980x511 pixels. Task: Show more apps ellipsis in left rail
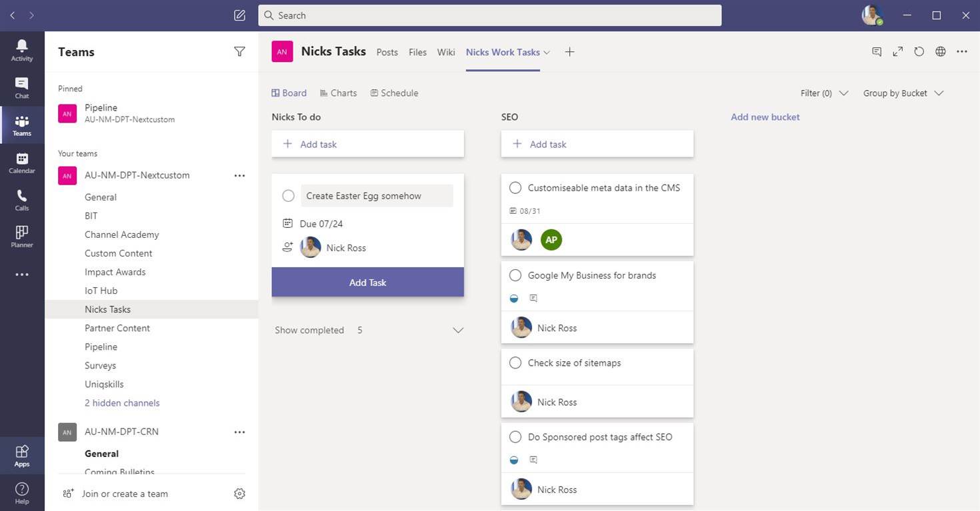pos(22,274)
